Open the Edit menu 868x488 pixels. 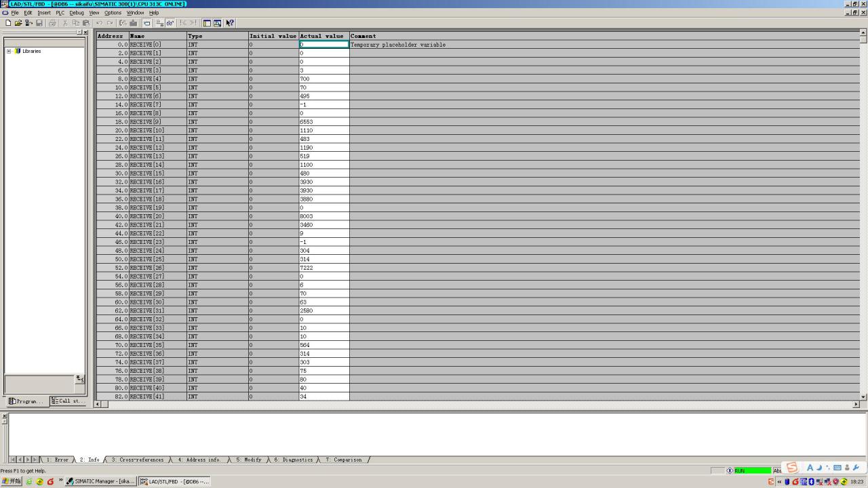coord(28,13)
